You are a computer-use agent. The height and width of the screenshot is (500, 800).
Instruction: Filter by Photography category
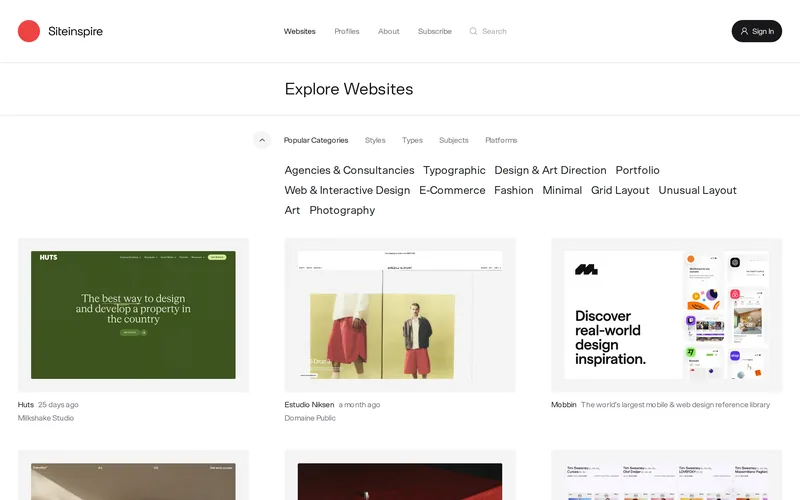pos(342,210)
